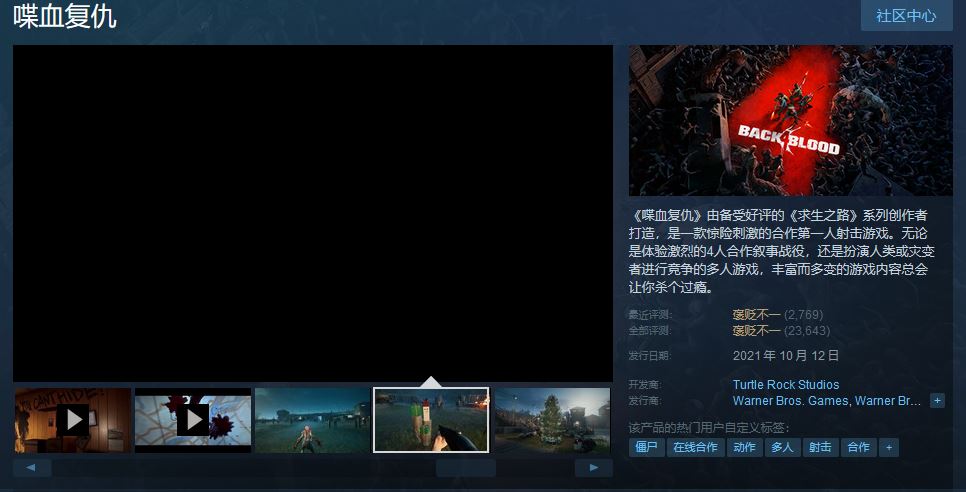Select the 僵尸 tag

tap(647, 448)
